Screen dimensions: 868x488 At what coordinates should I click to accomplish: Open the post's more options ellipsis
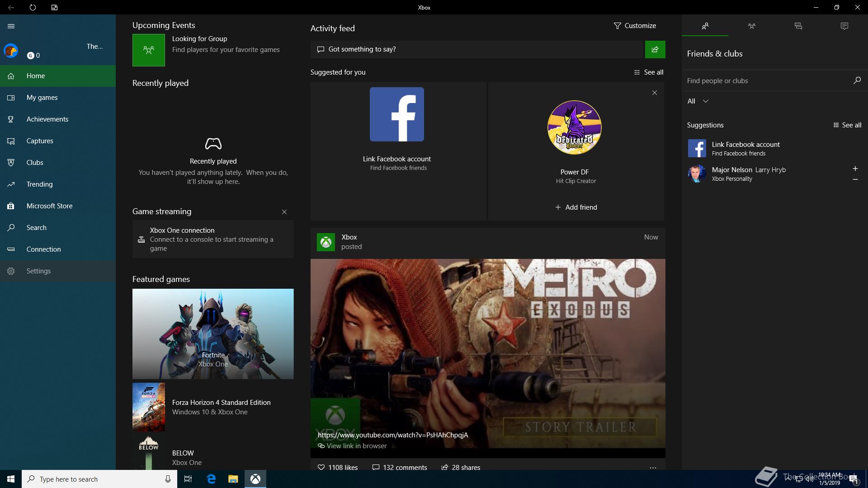point(653,468)
